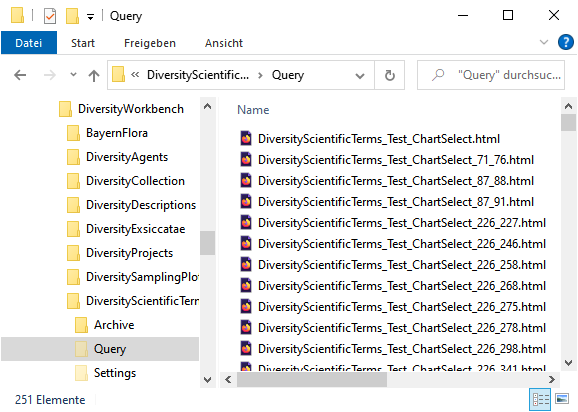The image size is (578, 412).
Task: Select the ChartSelect_226_246.html file
Action: point(401,244)
